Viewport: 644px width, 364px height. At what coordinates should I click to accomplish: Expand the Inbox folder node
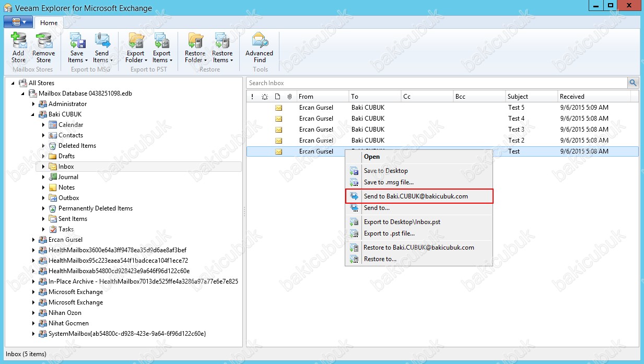tap(43, 167)
